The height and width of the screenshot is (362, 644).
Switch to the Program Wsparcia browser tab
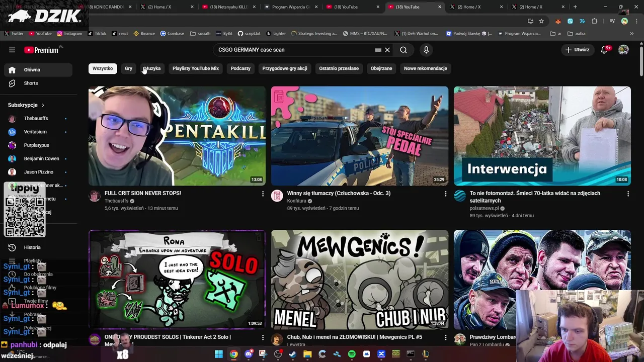coord(290,7)
